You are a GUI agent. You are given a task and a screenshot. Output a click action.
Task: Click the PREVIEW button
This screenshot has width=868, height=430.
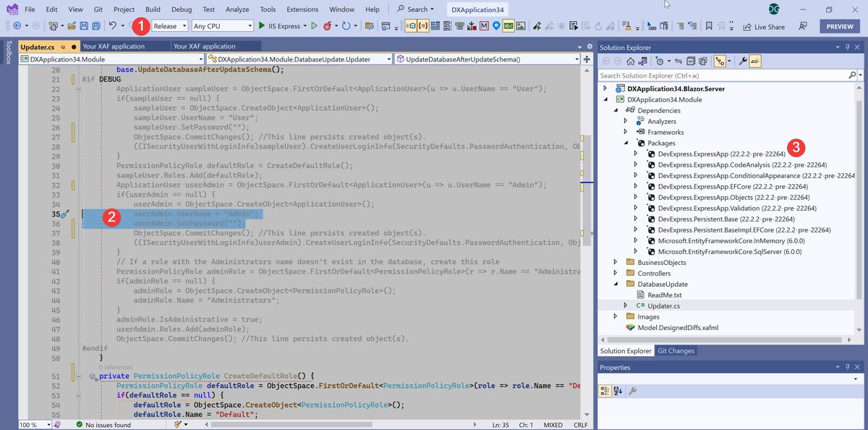point(840,26)
